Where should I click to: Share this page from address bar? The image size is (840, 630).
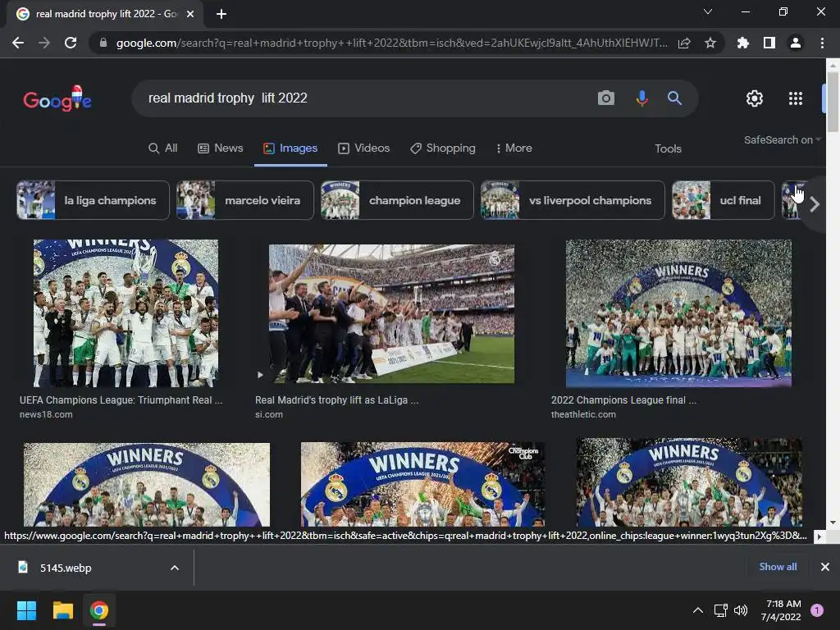tap(684, 43)
